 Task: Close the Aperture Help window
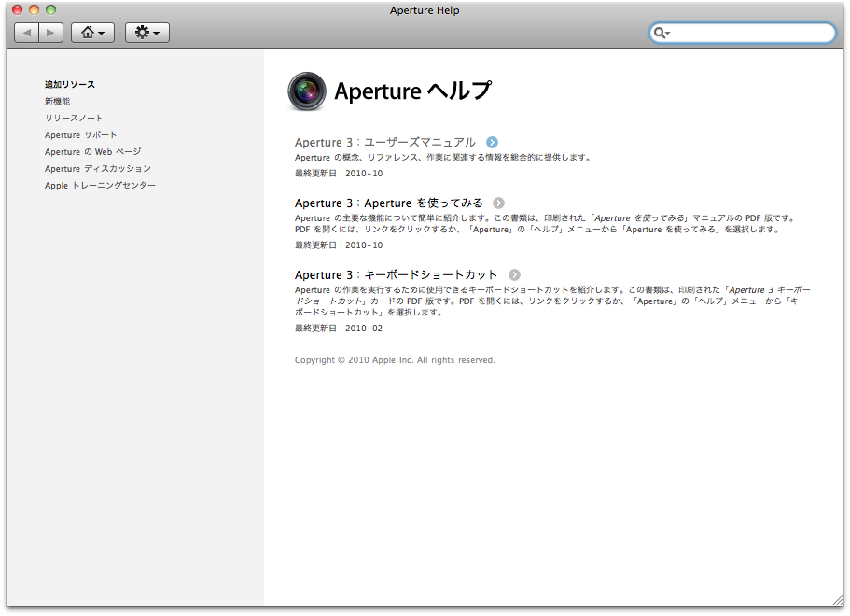coord(18,9)
